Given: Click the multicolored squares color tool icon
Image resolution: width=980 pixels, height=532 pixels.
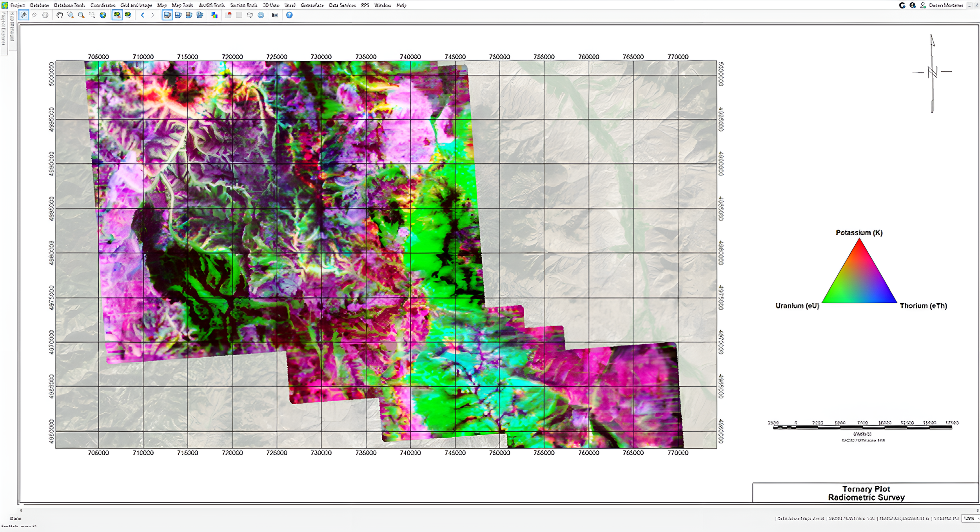Looking at the screenshot, I should (214, 15).
